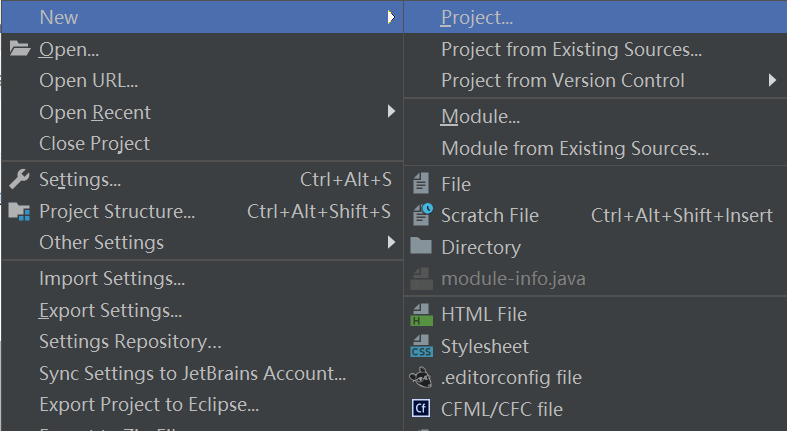Click the Stylesheet CSS icon

coord(422,347)
